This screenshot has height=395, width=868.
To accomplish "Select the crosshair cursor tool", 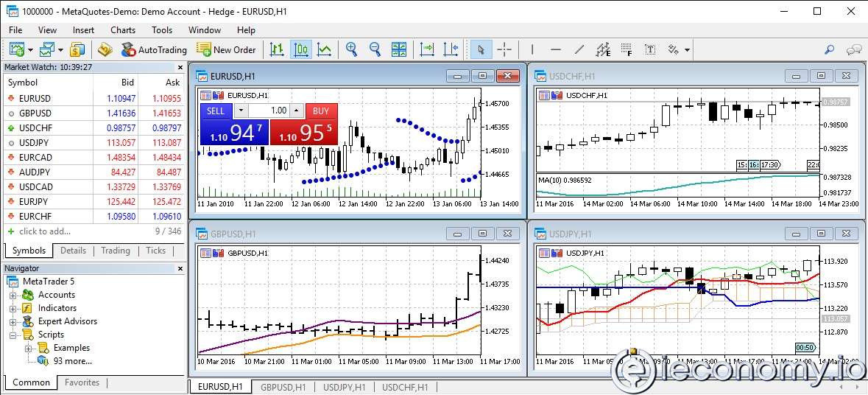I will click(504, 49).
